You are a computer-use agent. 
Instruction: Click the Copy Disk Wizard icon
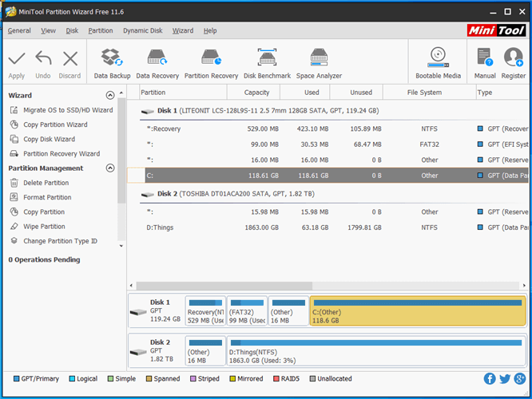point(14,140)
